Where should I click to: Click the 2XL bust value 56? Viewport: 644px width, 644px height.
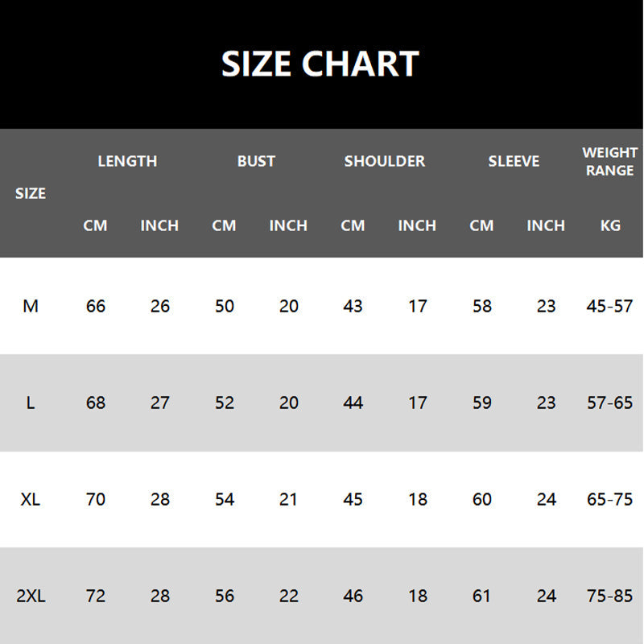pyautogui.click(x=224, y=596)
